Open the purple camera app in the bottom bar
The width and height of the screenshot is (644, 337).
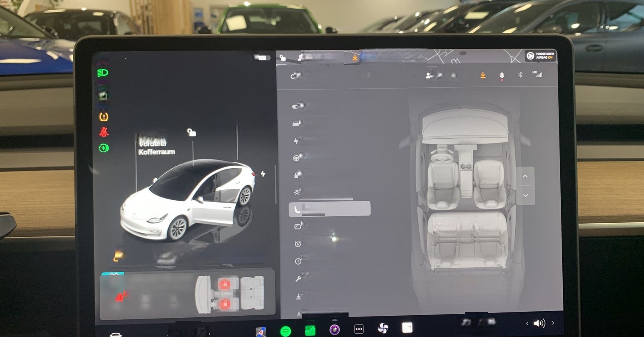pos(334,330)
